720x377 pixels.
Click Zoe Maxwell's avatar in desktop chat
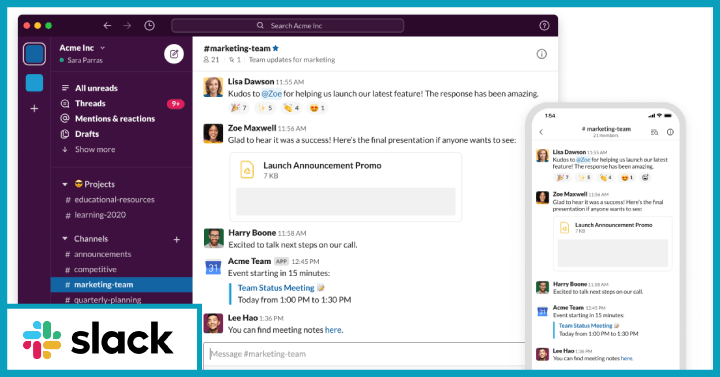click(213, 133)
